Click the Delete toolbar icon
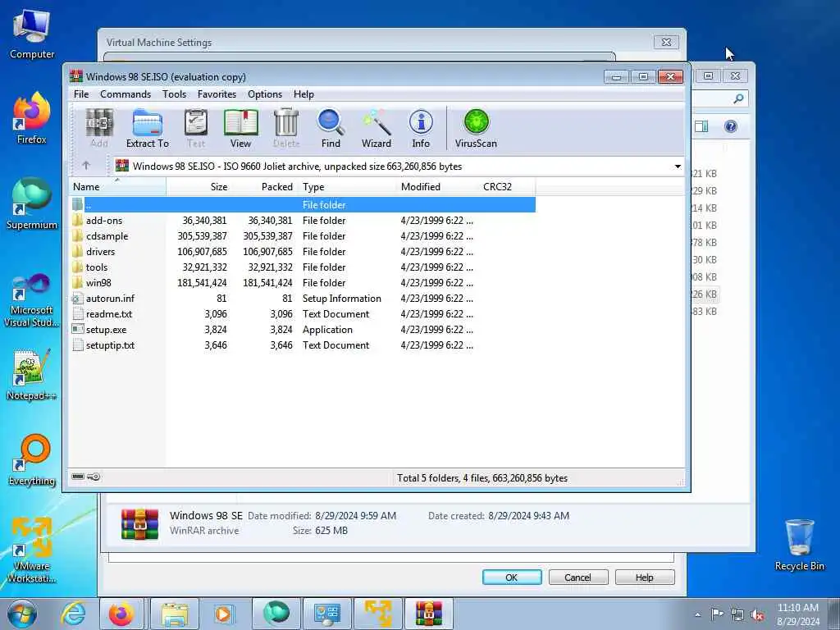This screenshot has height=630, width=840. pos(286,129)
